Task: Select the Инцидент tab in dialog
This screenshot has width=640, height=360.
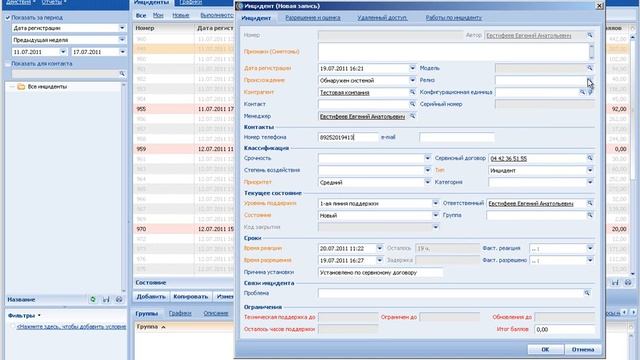Action: click(256, 18)
